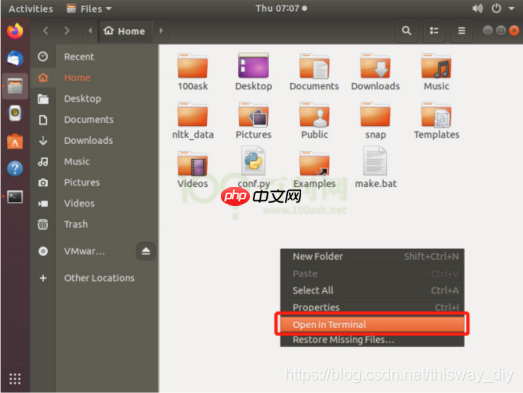Image resolution: width=523 pixels, height=393 pixels.
Task: Choose Open in Terminal menu entry
Action: (372, 324)
